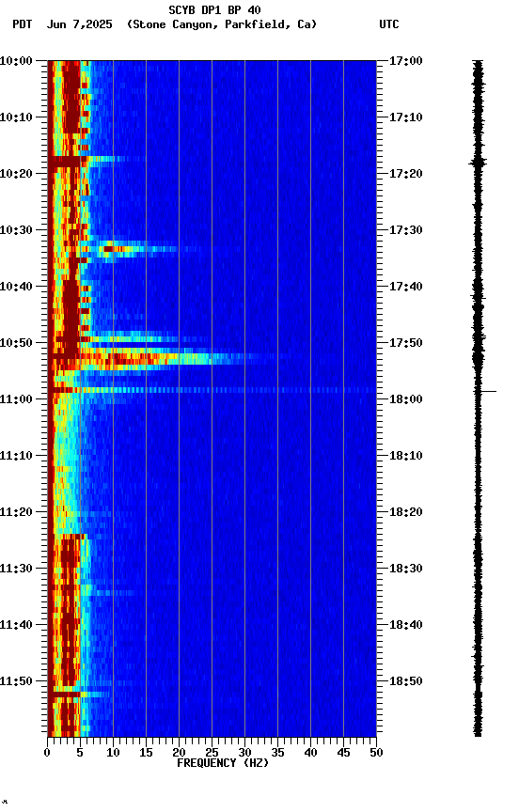Image resolution: width=519 pixels, height=812 pixels.
Task: Click the PDT time label 10:30
Action: pyautogui.click(x=16, y=230)
